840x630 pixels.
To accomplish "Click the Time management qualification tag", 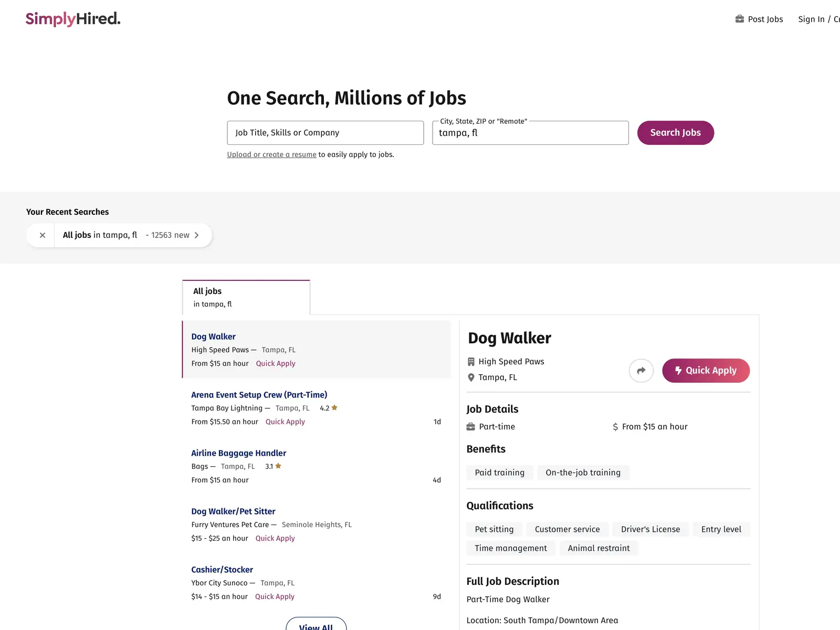I will click(511, 548).
